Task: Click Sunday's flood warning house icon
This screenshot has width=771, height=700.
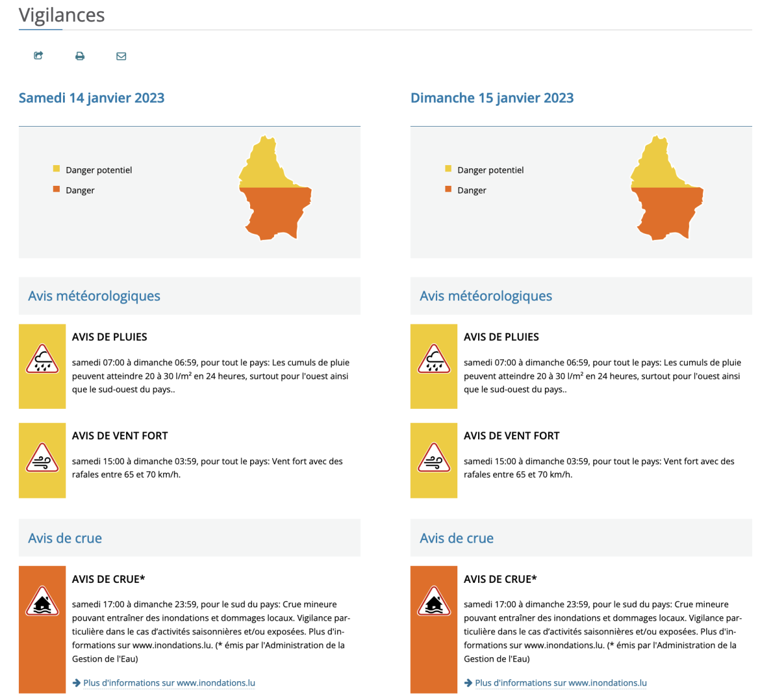Action: tap(434, 602)
